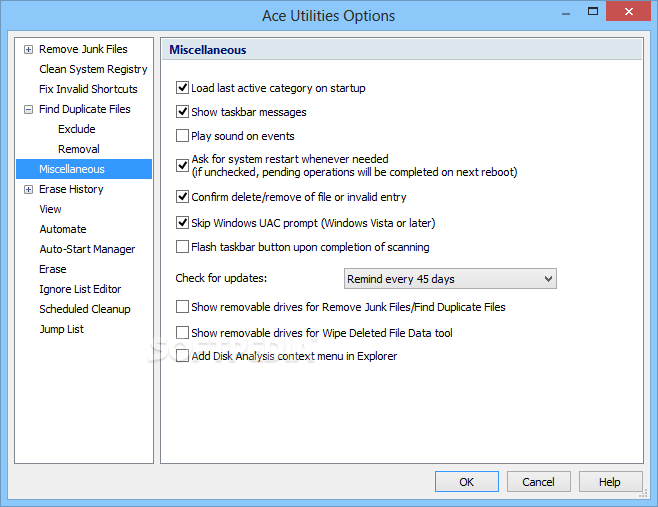Select the Erase category
The height and width of the screenshot is (507, 658).
coord(53,269)
